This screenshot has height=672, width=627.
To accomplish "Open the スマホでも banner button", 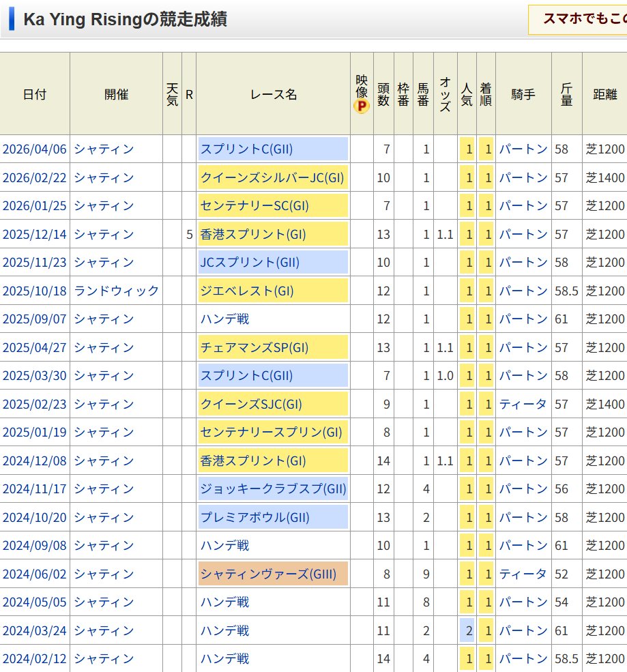I will click(577, 19).
